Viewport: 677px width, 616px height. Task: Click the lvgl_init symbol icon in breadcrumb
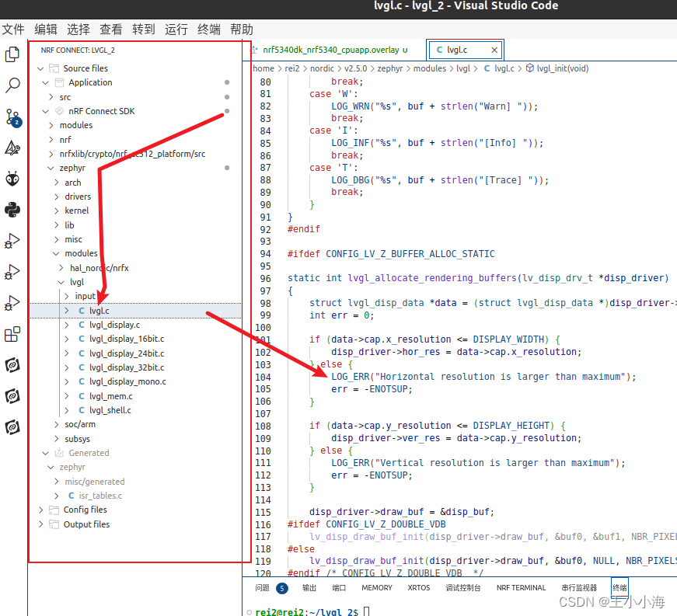coord(530,68)
